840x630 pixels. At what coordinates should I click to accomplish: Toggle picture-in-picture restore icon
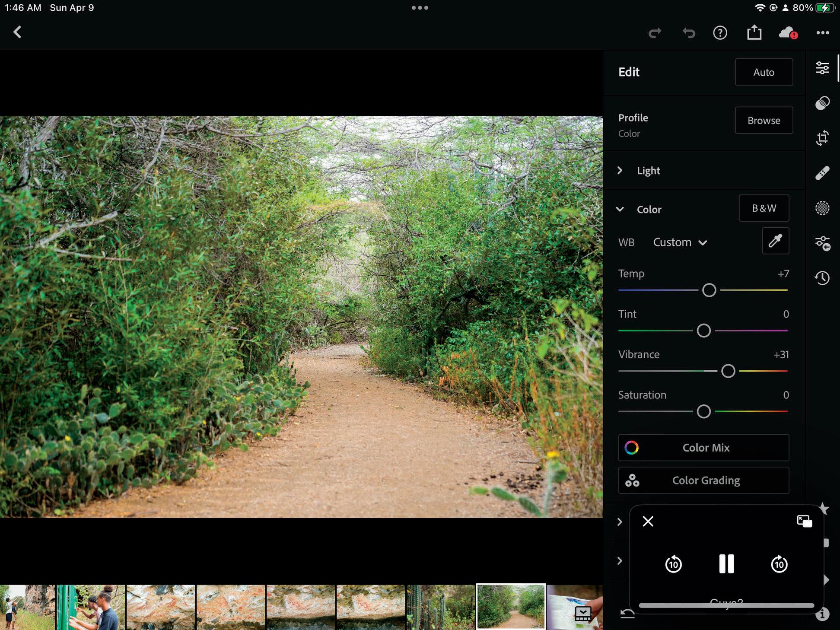(804, 521)
